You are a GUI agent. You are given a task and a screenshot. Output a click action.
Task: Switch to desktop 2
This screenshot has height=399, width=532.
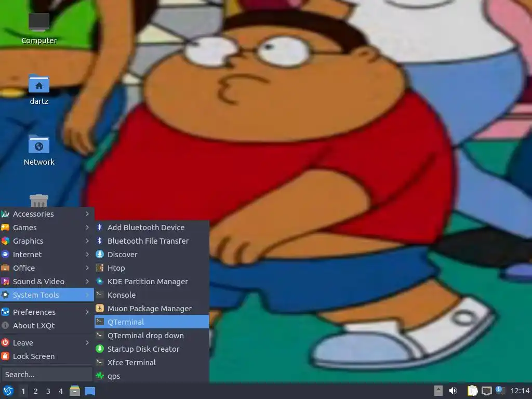(x=36, y=391)
